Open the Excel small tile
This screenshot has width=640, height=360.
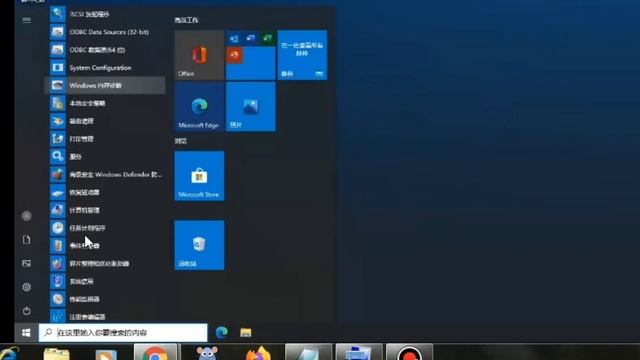pyautogui.click(x=267, y=38)
